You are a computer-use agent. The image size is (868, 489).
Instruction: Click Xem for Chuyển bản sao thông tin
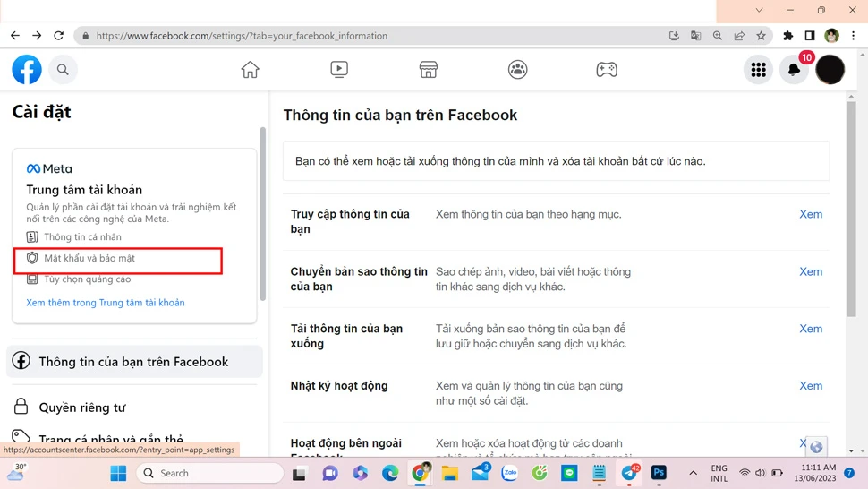[x=811, y=272]
